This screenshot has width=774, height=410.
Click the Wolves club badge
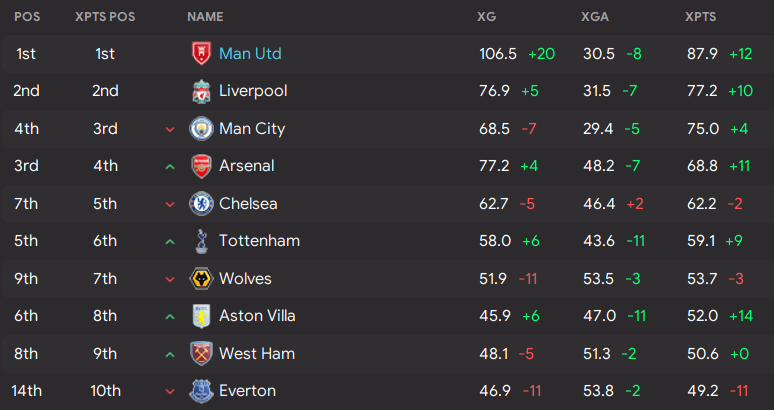tap(201, 279)
